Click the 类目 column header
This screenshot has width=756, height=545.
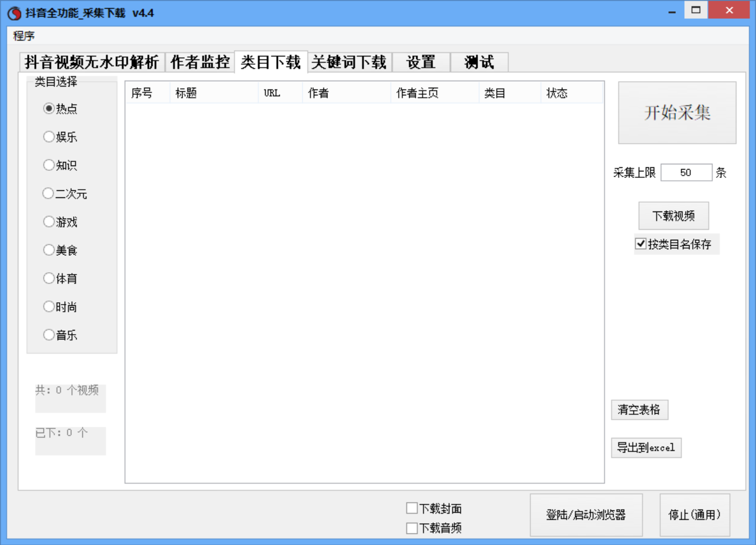(510, 93)
